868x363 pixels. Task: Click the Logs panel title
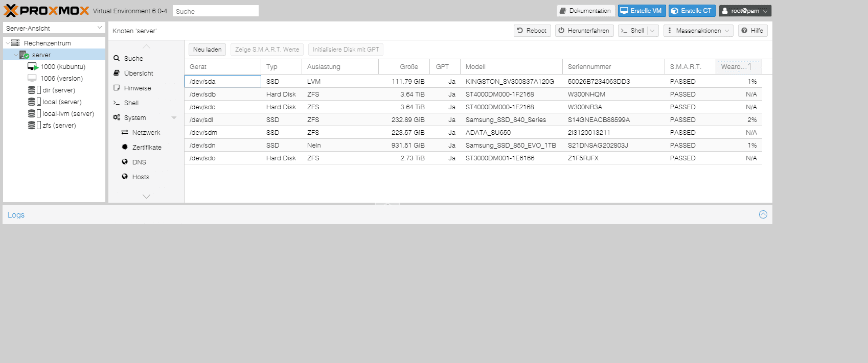pyautogui.click(x=16, y=215)
